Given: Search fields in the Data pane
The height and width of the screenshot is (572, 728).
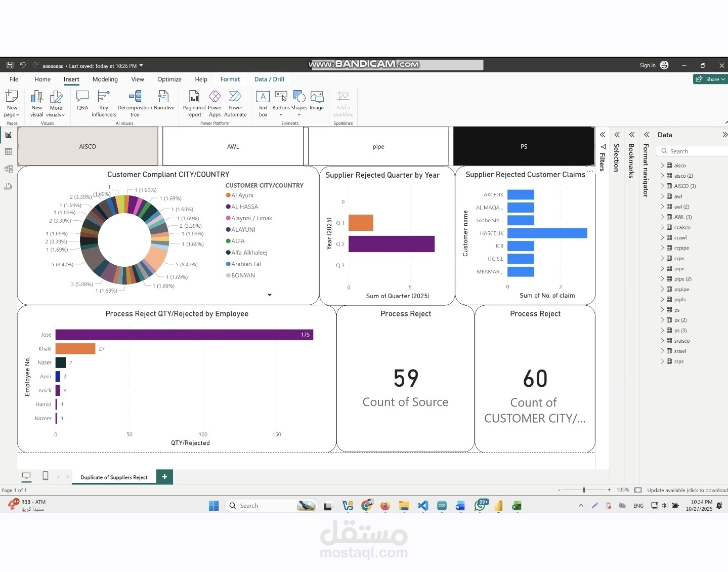Looking at the screenshot, I should (x=692, y=151).
